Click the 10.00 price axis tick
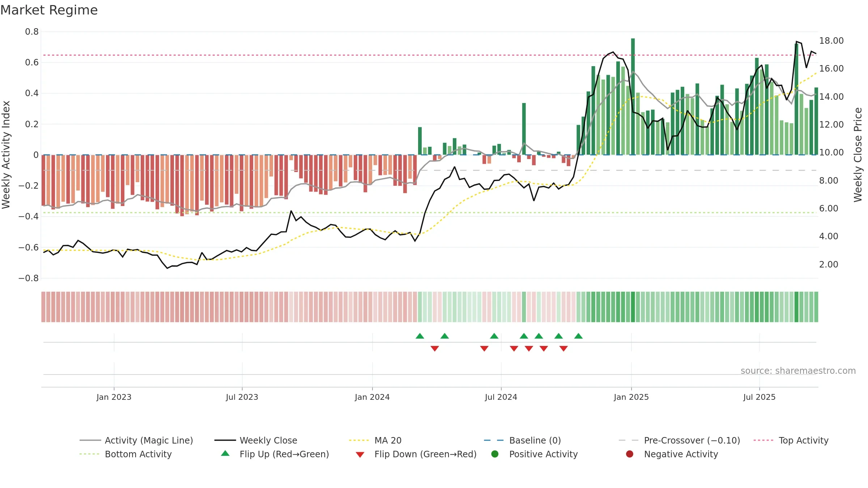This screenshot has width=868, height=488. click(831, 152)
